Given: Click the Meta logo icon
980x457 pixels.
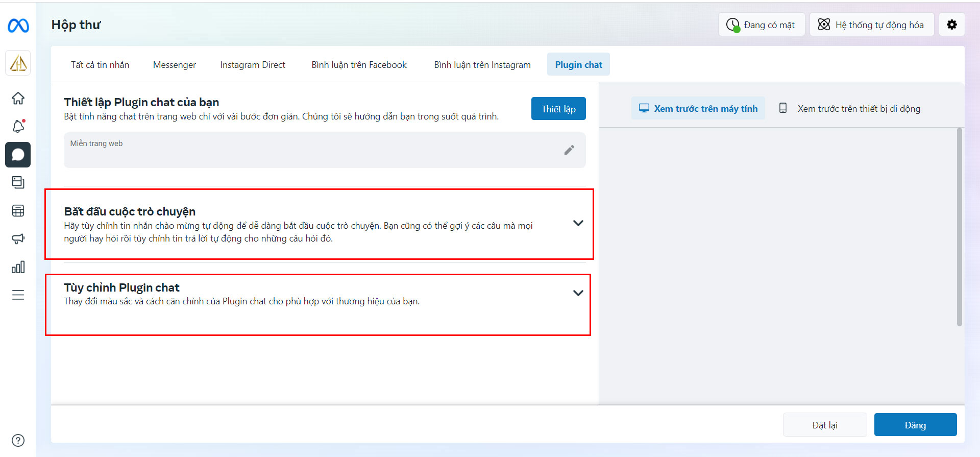Looking at the screenshot, I should pyautogui.click(x=18, y=25).
